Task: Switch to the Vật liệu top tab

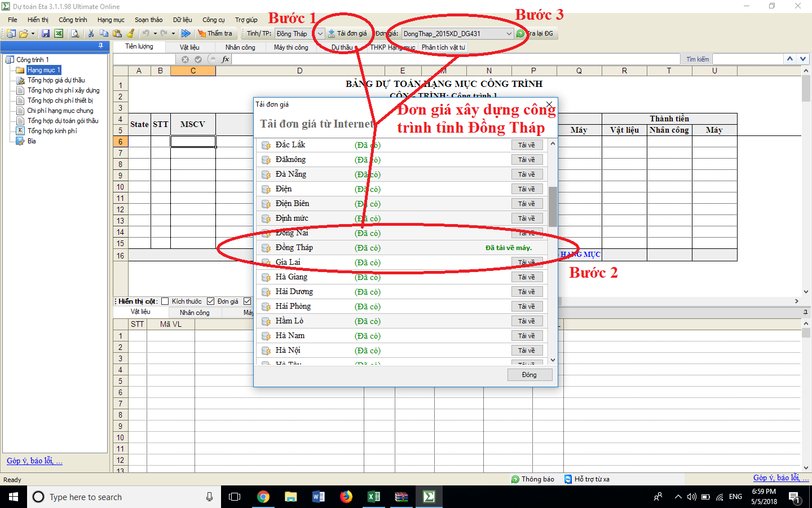Action: click(189, 47)
